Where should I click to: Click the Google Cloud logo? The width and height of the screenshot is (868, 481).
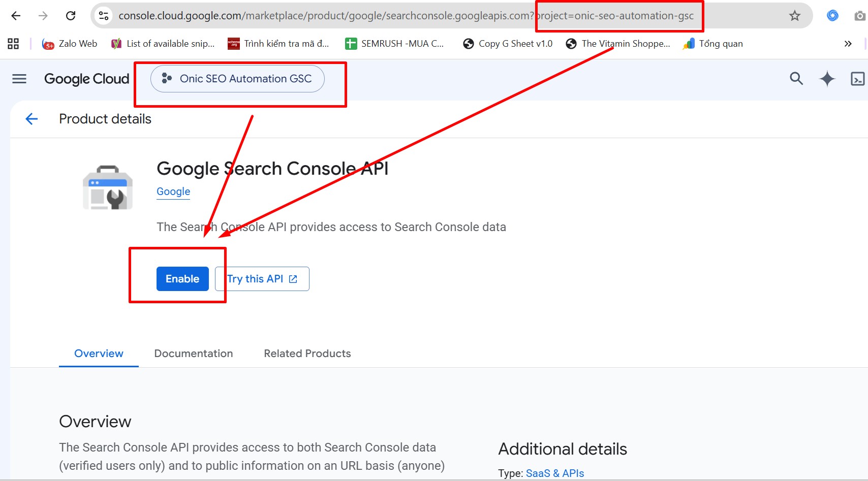pyautogui.click(x=87, y=79)
